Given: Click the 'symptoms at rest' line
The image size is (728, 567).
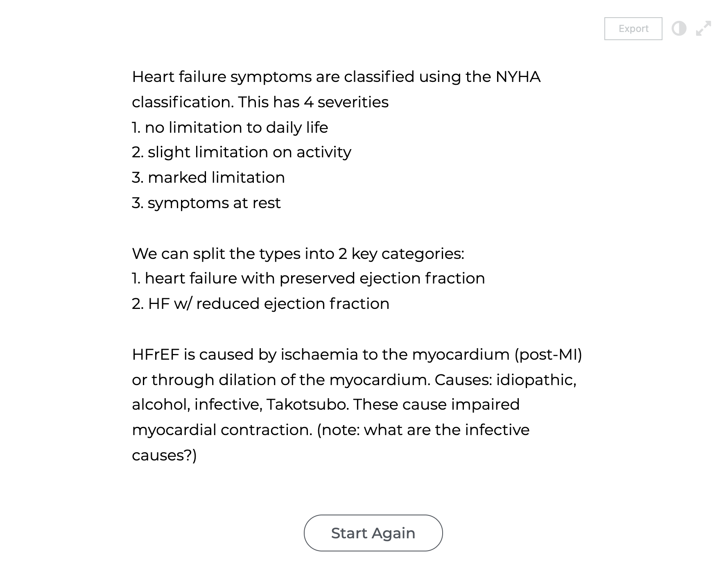Looking at the screenshot, I should tap(214, 203).
